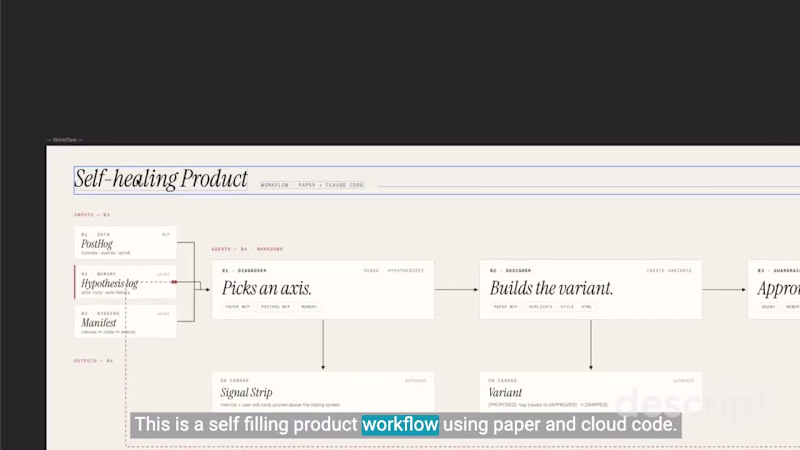Click the POSTHOG MCP tag
This screenshot has height=450, width=800.
click(x=276, y=307)
